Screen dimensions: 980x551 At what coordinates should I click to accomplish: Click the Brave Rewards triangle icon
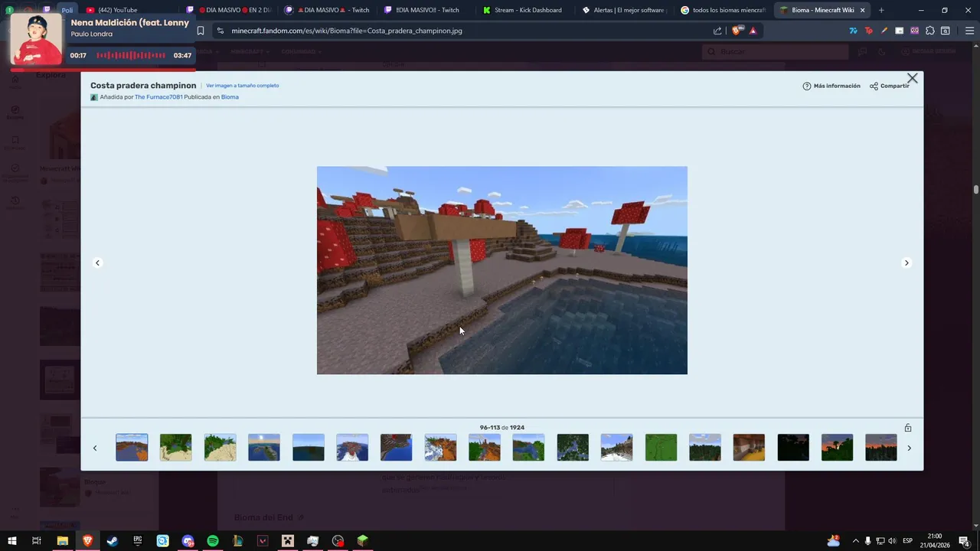(753, 31)
